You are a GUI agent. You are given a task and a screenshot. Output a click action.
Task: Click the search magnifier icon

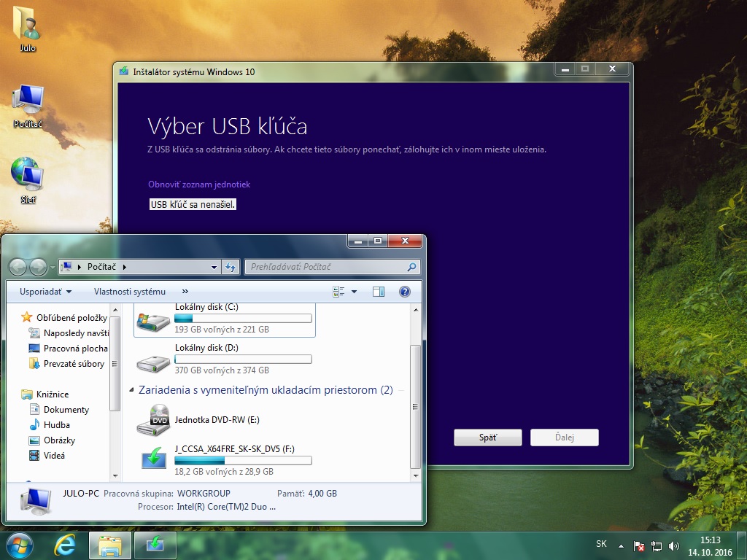pyautogui.click(x=411, y=267)
